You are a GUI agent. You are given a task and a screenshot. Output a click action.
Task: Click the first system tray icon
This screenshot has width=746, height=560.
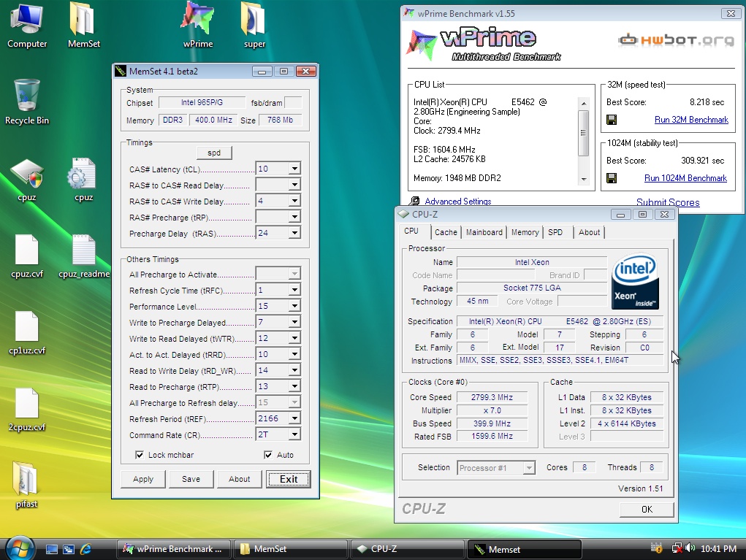click(657, 548)
